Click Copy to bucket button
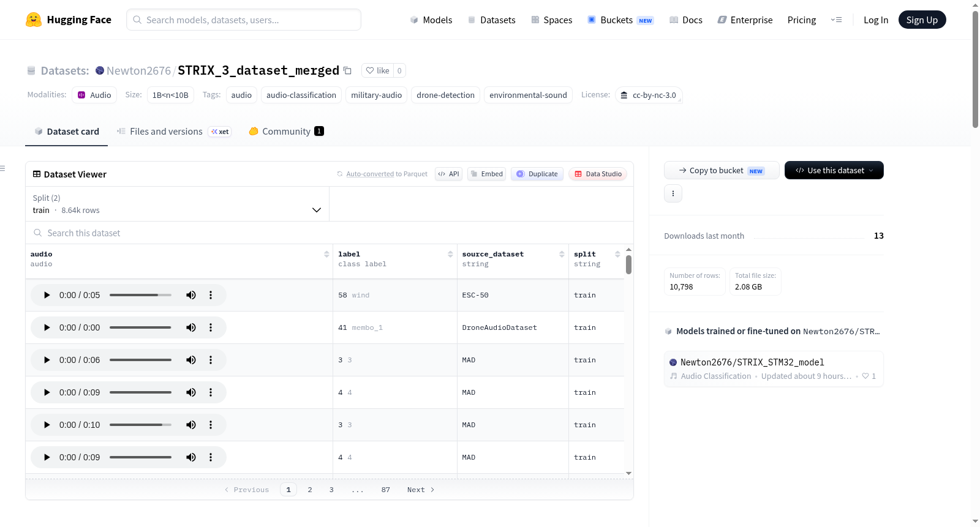980x527 pixels. tap(722, 170)
